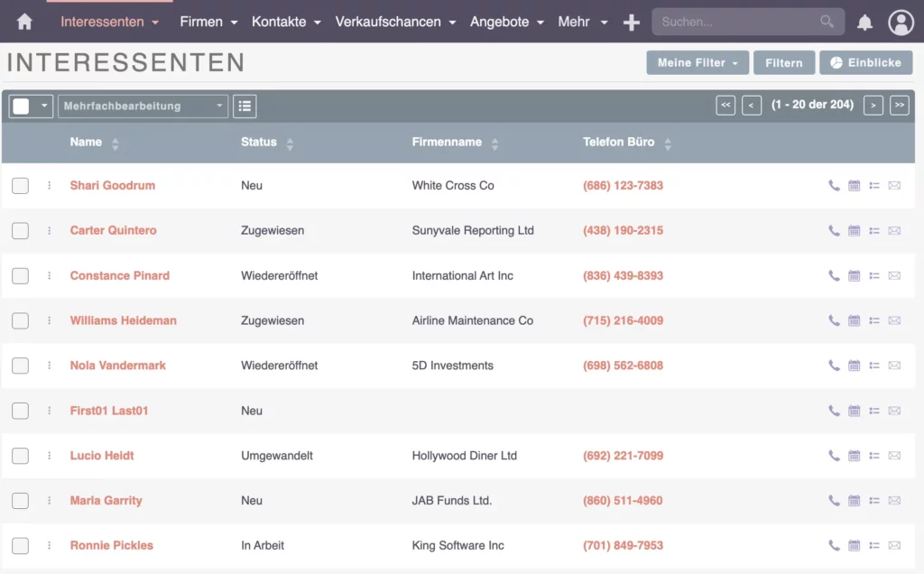Create a task for Shari Goodrum
Screen dimensions: 924x574
click(x=873, y=185)
